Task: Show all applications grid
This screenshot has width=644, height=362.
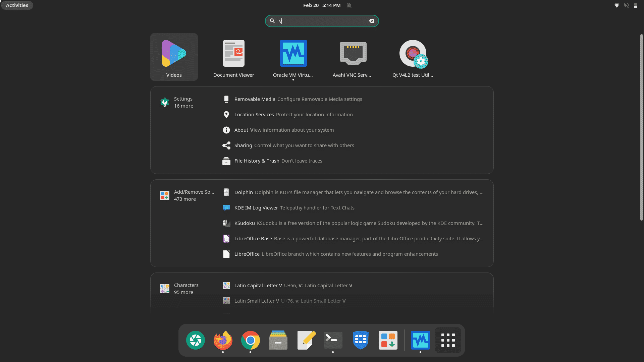Action: tap(448, 340)
